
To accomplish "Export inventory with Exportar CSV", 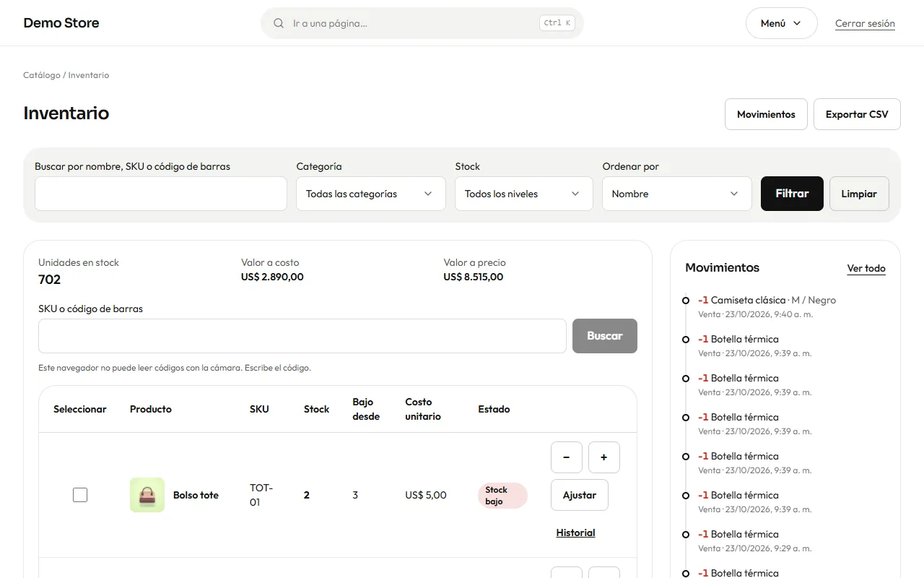I will (x=857, y=114).
